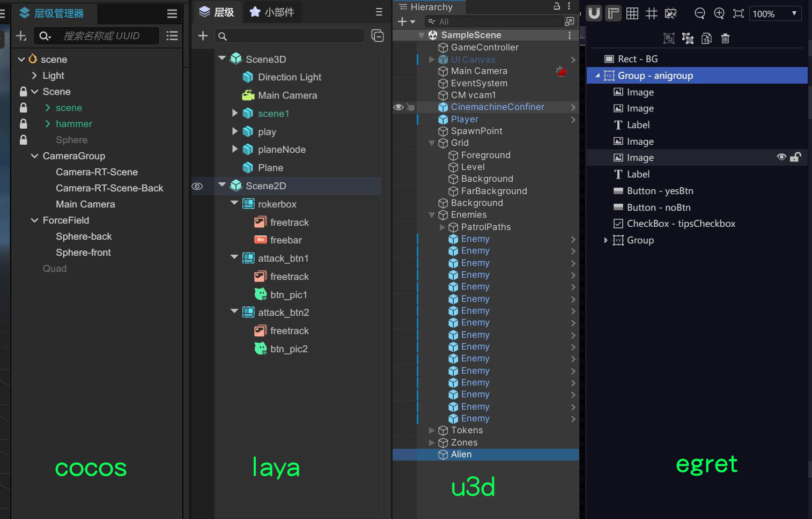812x519 pixels.
Task: Toggle the lock on the Cocos Scene node
Action: coord(23,92)
